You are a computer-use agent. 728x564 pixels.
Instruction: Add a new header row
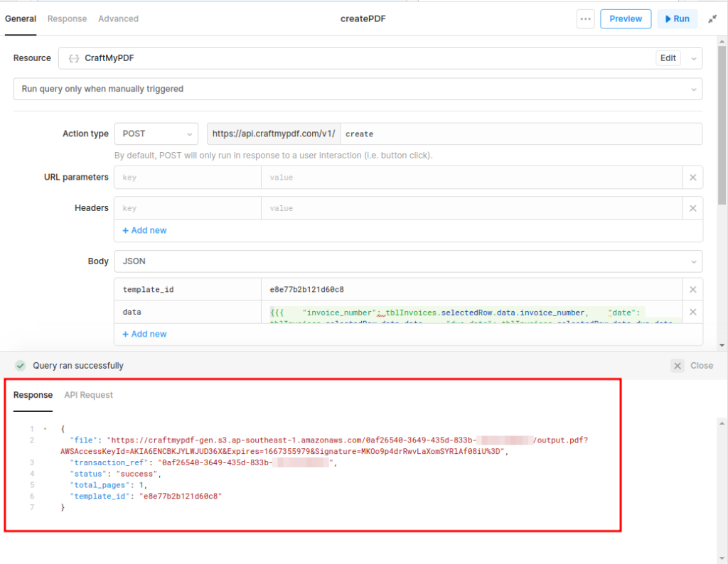click(x=144, y=231)
